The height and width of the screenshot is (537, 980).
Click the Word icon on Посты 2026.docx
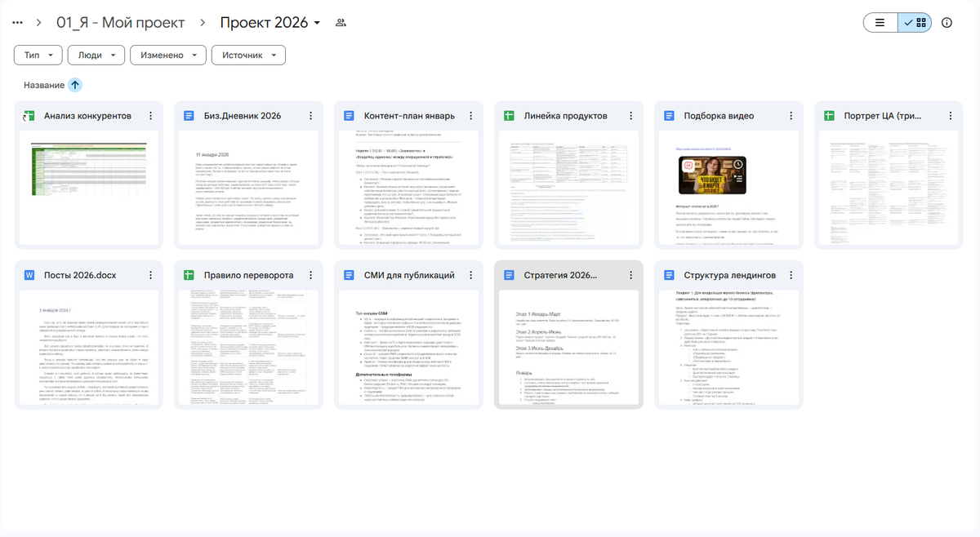29,275
